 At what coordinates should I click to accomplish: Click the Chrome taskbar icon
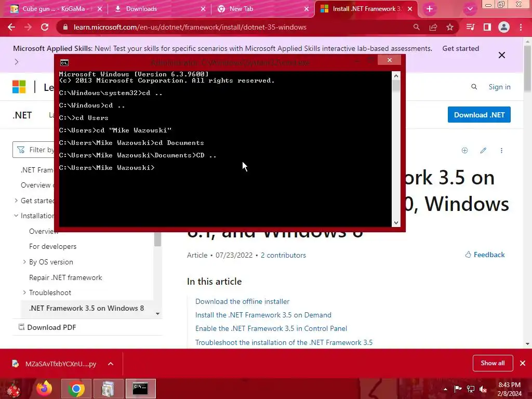(x=76, y=389)
